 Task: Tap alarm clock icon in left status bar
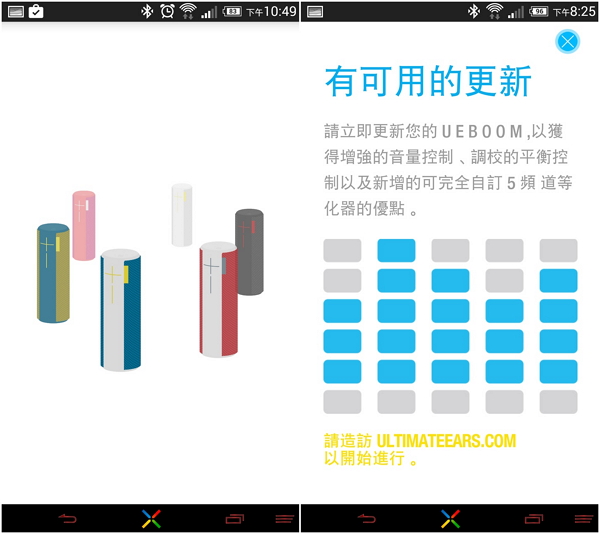pyautogui.click(x=167, y=11)
